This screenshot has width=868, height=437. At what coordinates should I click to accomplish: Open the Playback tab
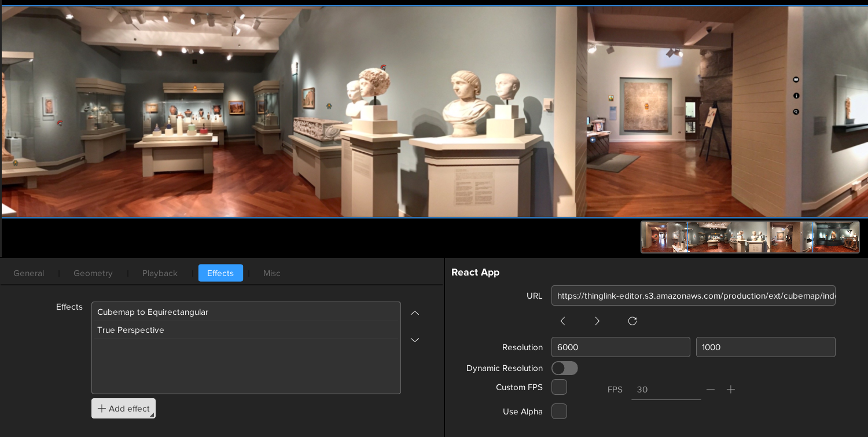click(x=160, y=273)
